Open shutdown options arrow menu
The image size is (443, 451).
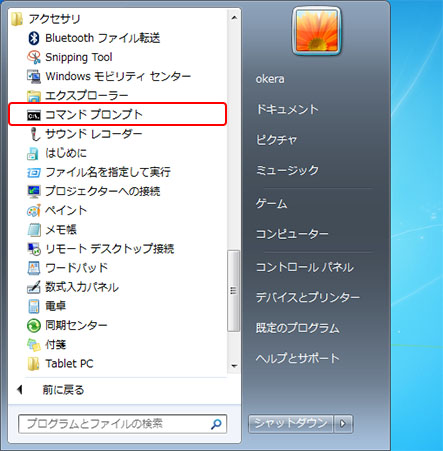point(343,424)
